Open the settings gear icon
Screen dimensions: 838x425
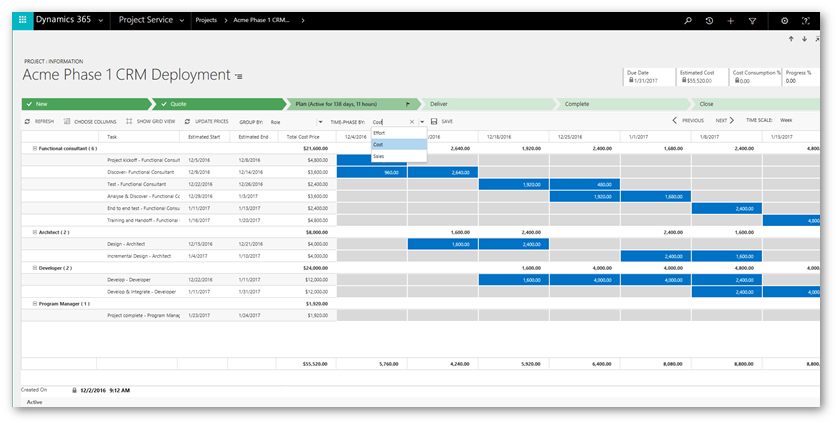pyautogui.click(x=785, y=21)
